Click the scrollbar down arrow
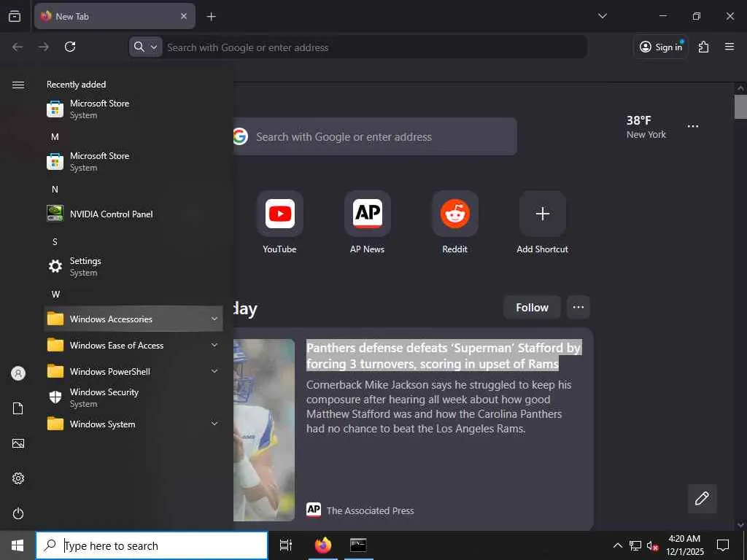 coord(740,525)
